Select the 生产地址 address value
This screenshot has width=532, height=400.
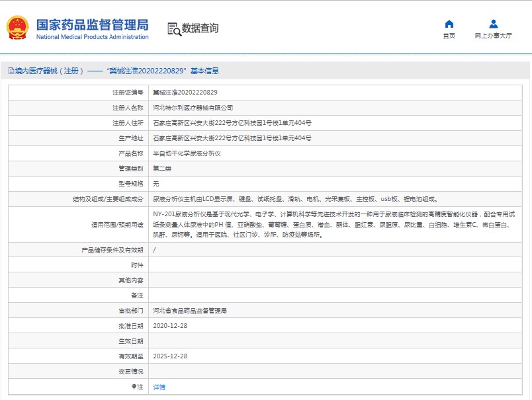[232, 138]
